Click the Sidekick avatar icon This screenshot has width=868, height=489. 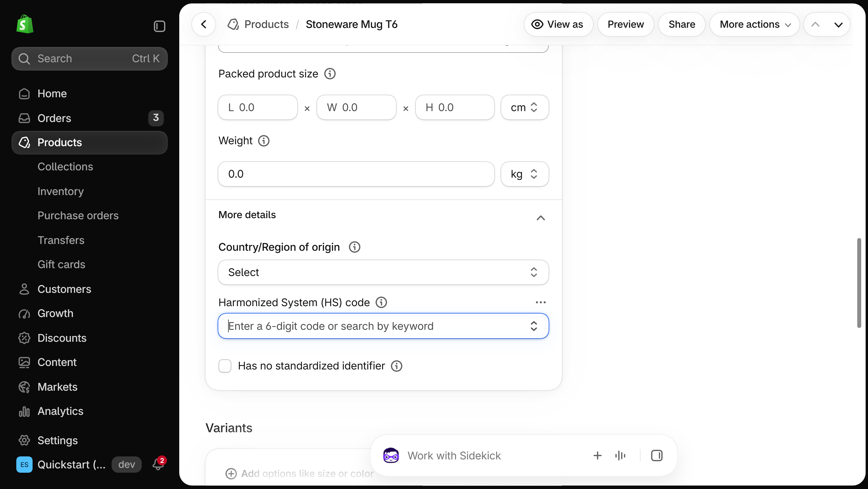click(x=391, y=455)
